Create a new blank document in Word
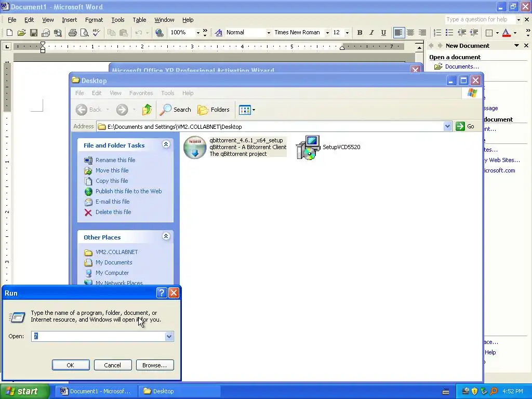This screenshot has width=532, height=399. (9, 33)
